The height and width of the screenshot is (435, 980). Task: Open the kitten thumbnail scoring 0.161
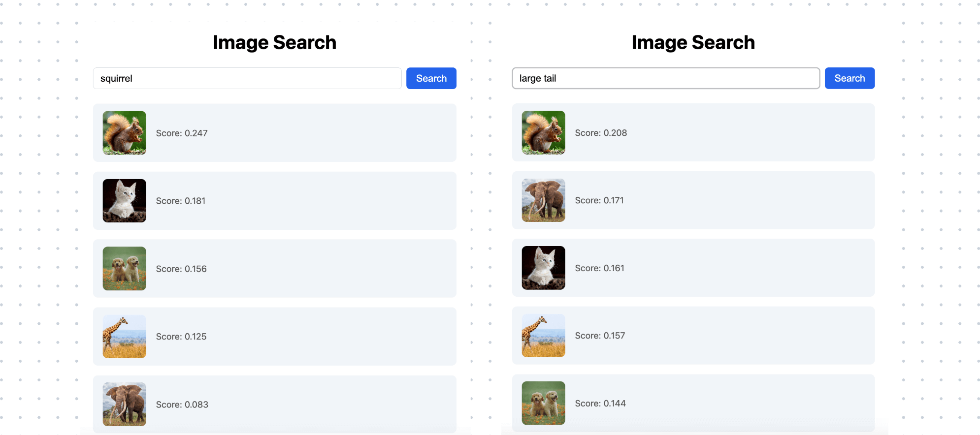543,268
